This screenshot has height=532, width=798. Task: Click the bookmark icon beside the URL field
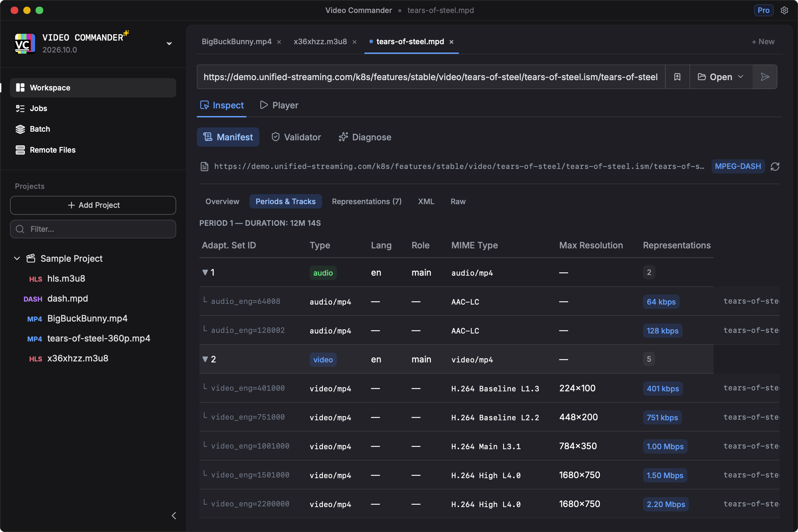tap(677, 77)
